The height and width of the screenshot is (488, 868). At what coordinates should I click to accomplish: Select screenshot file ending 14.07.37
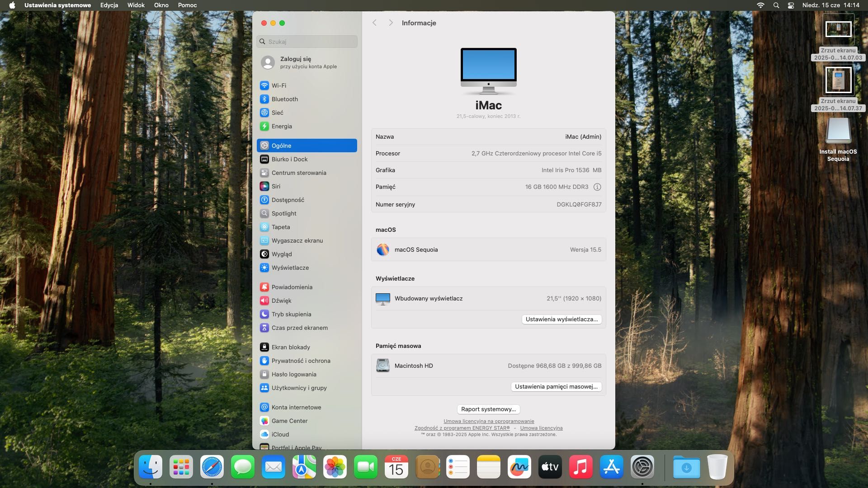(838, 89)
